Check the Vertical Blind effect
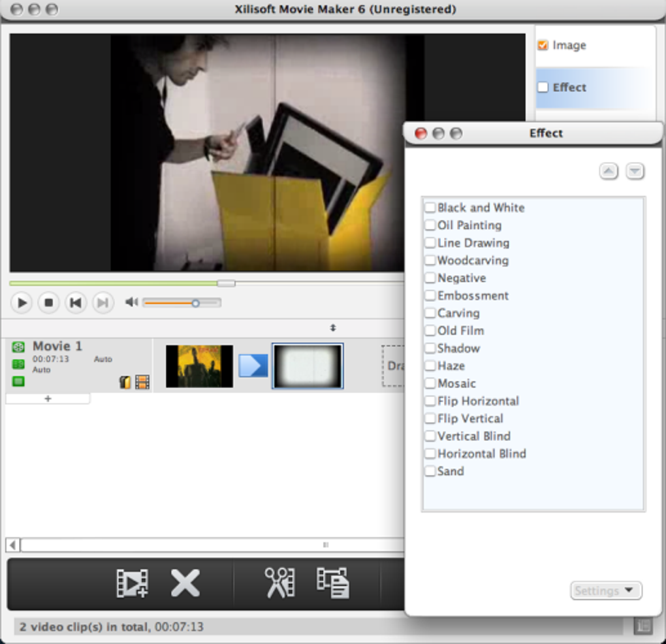The width and height of the screenshot is (666, 644). point(430,436)
